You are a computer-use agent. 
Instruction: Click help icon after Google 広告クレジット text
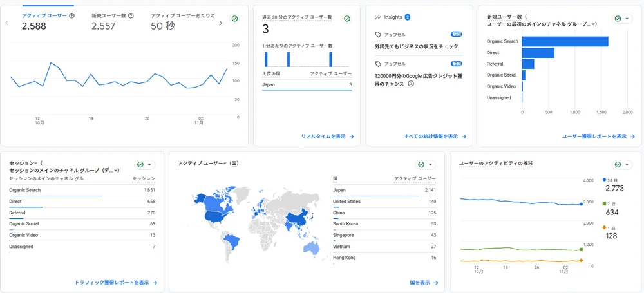click(411, 84)
